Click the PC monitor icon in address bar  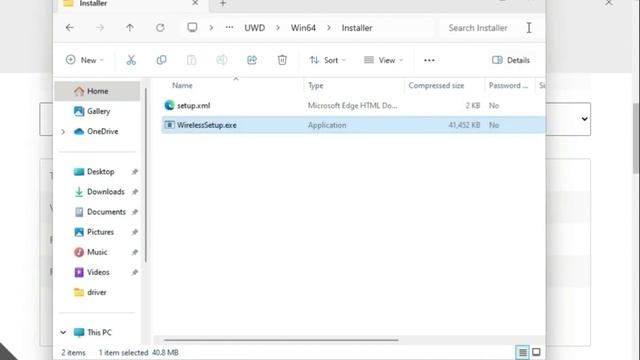(x=192, y=27)
